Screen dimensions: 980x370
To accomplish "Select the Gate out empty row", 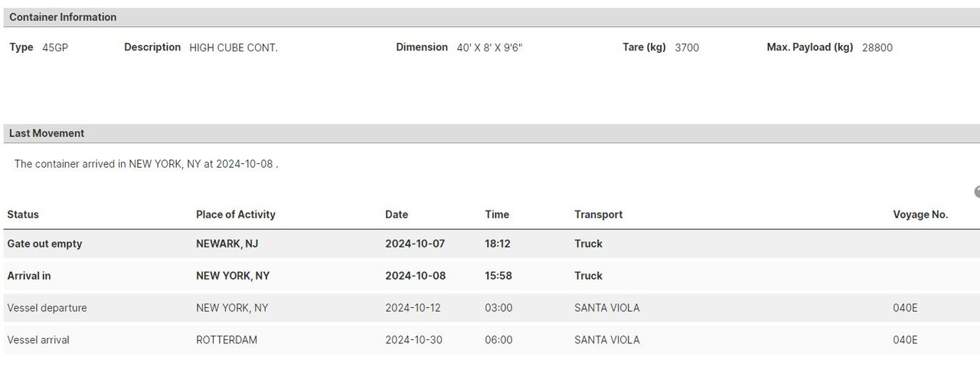I will point(44,244).
